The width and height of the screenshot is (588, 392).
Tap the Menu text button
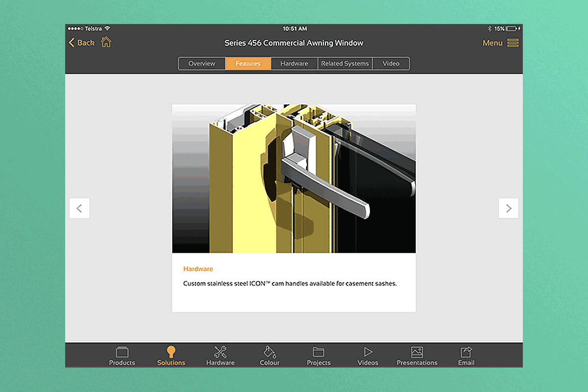click(x=492, y=43)
